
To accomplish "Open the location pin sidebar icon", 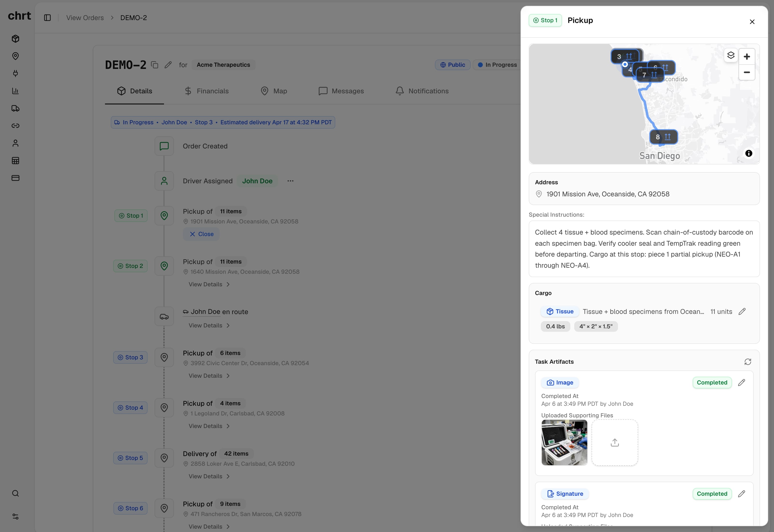I will 15,56.
